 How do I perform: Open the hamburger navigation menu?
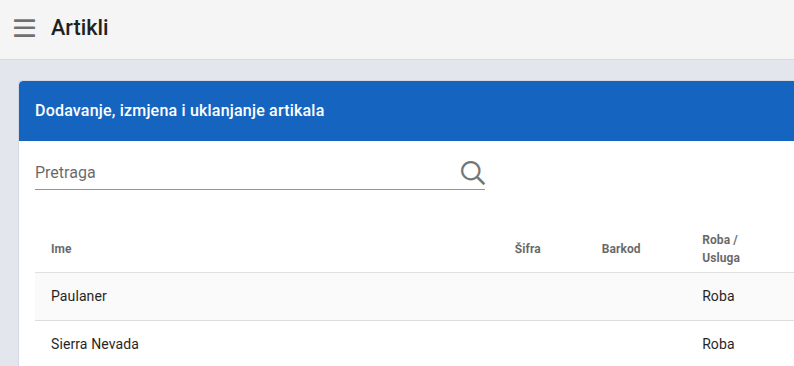pyautogui.click(x=24, y=28)
